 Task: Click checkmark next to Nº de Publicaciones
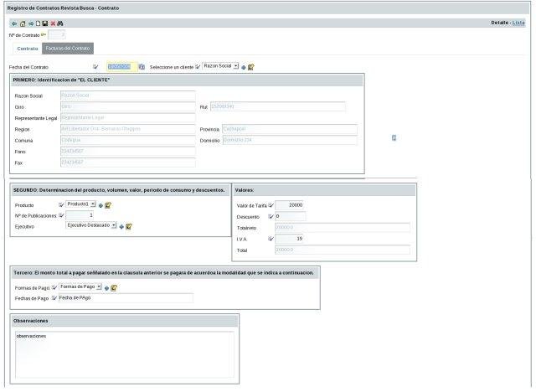point(61,215)
